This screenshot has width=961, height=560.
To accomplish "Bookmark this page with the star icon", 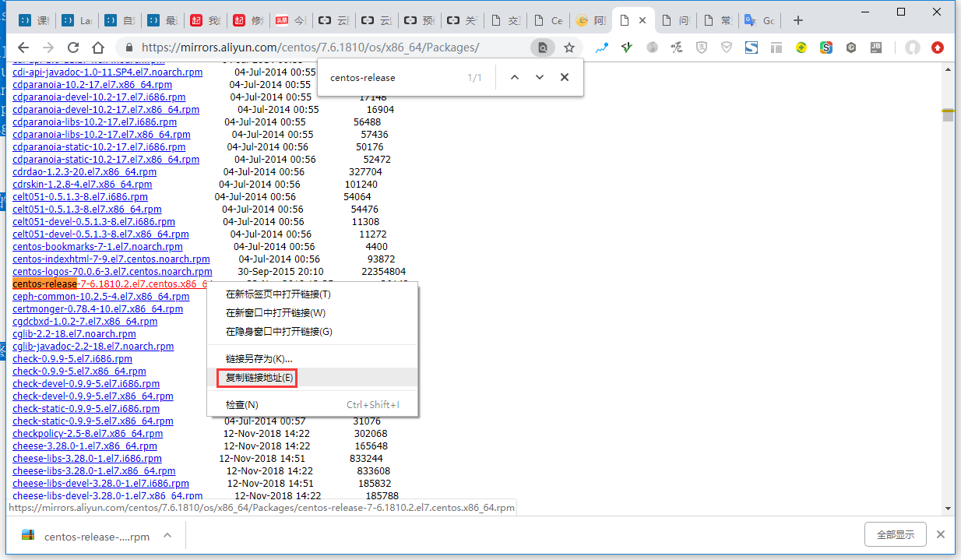I will (569, 48).
